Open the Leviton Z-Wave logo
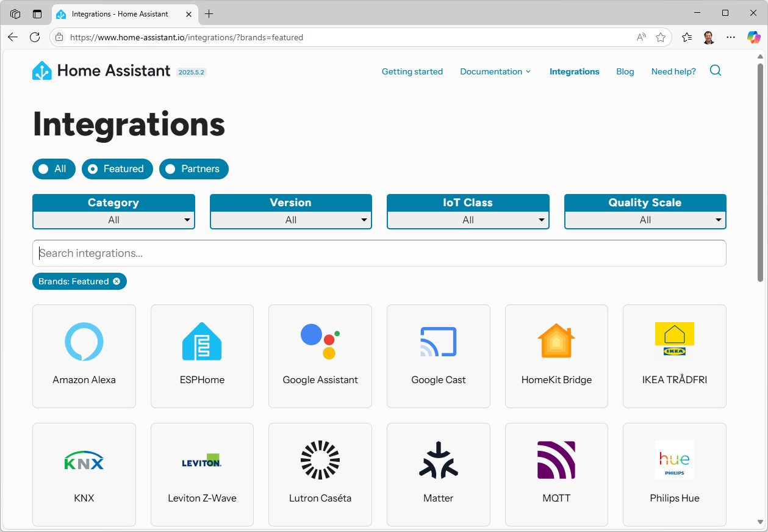 coord(202,460)
